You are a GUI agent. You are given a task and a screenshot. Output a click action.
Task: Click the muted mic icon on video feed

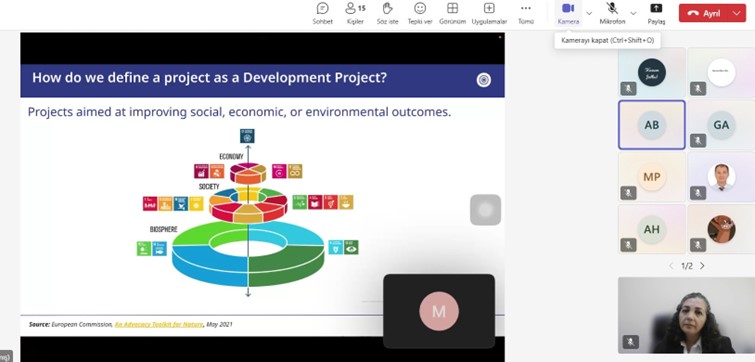630,342
